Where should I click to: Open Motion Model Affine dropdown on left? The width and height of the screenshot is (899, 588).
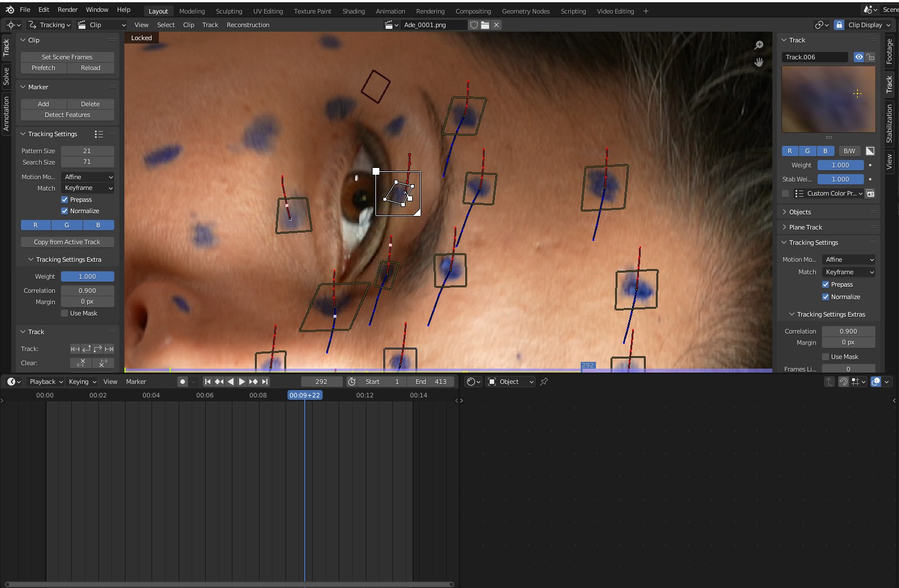pos(88,177)
